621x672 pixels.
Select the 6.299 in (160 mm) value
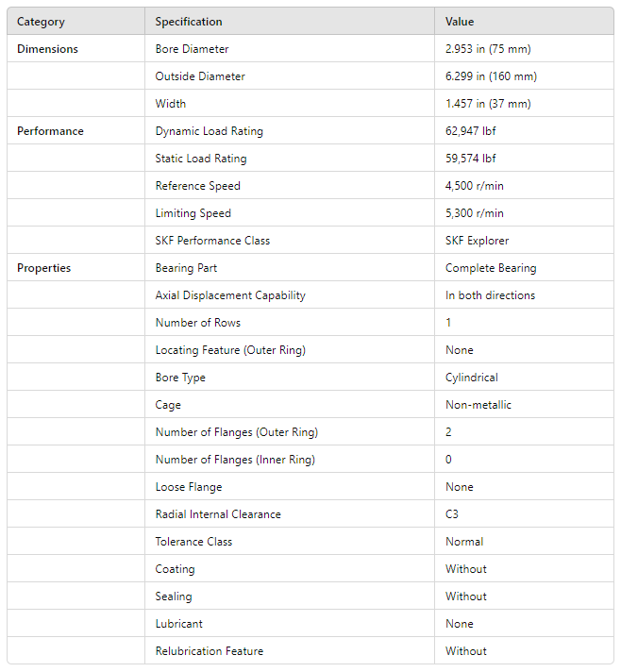[x=491, y=76]
